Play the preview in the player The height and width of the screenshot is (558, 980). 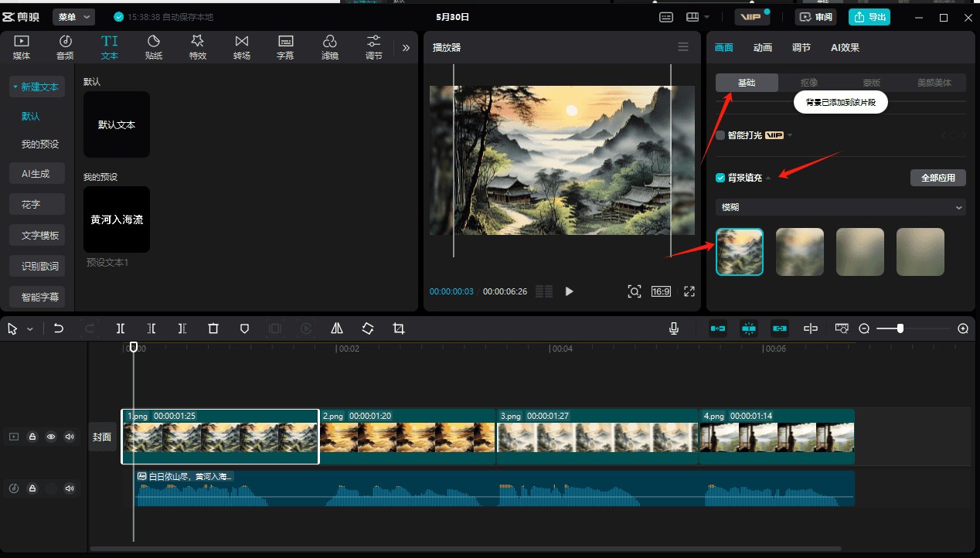pos(570,291)
